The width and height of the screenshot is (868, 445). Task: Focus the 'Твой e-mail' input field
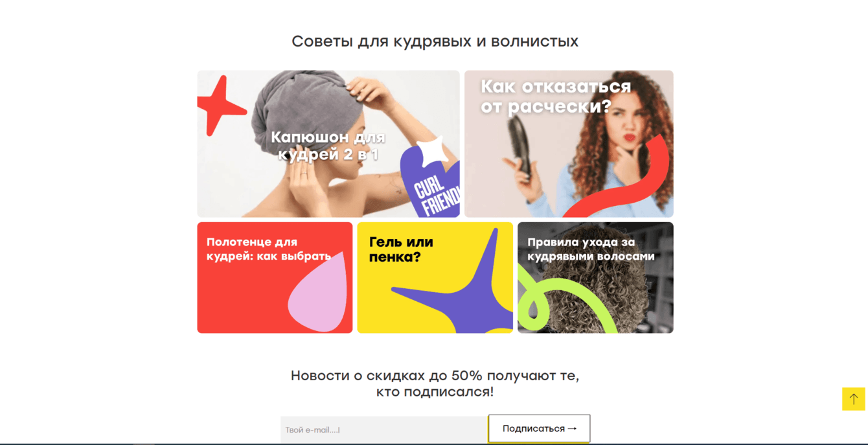pyautogui.click(x=384, y=429)
